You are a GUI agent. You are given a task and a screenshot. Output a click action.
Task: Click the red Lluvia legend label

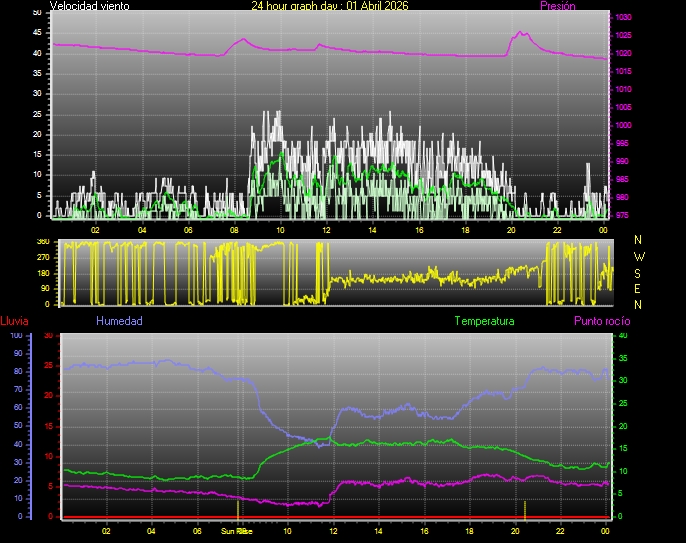14,321
